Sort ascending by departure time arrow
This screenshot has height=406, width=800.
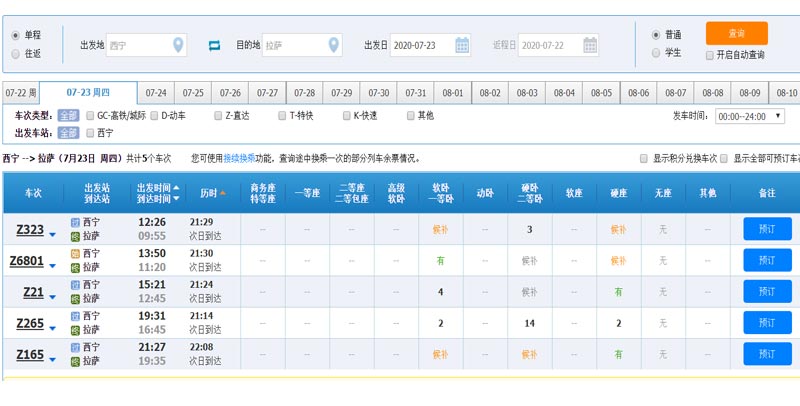click(x=176, y=187)
